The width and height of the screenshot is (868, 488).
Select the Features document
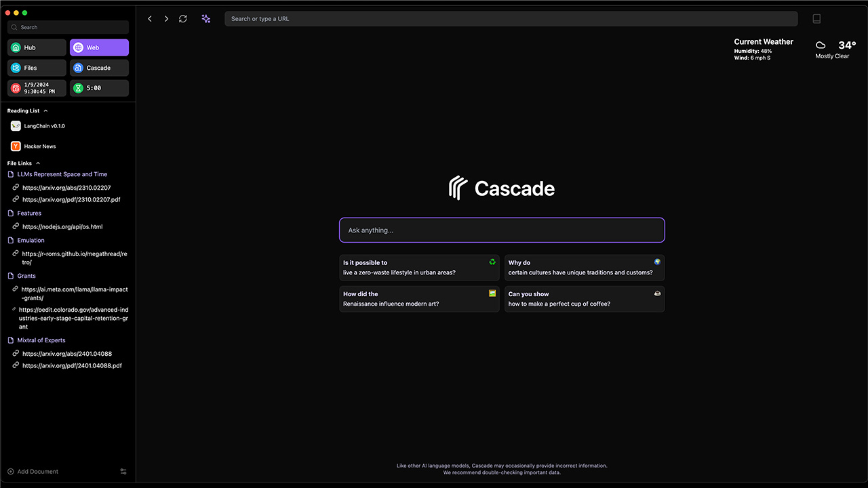coord(29,213)
